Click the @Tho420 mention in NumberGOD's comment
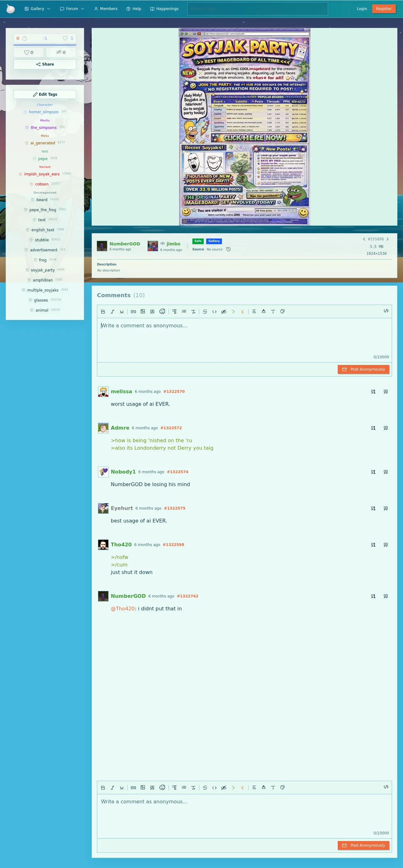Screen dimensions: 403x868 pos(123,608)
